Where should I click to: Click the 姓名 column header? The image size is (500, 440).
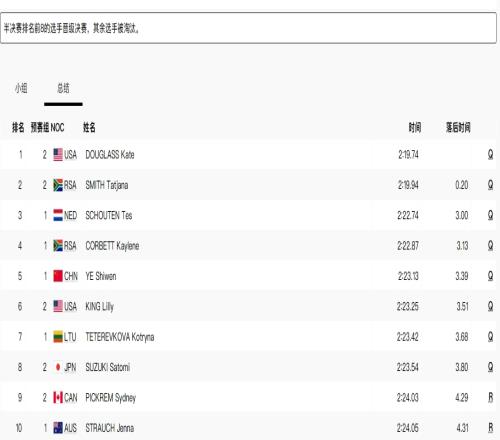(89, 127)
